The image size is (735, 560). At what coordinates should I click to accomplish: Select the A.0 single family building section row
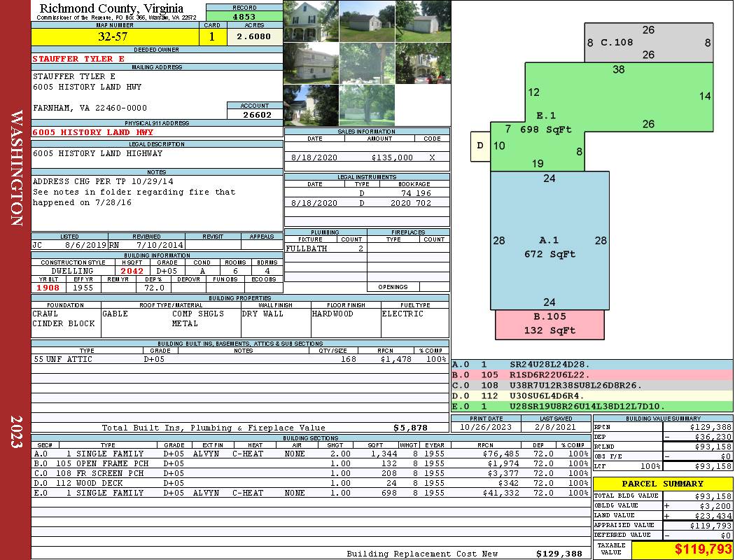(310, 454)
